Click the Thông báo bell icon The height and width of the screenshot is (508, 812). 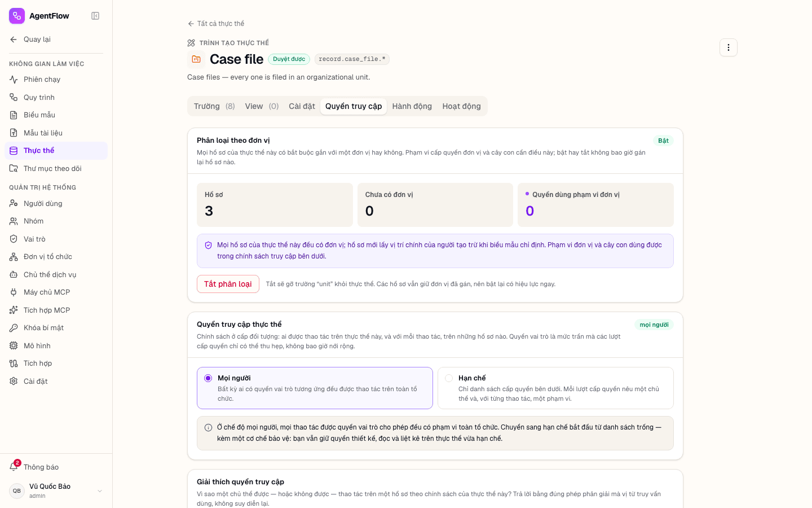tap(14, 467)
